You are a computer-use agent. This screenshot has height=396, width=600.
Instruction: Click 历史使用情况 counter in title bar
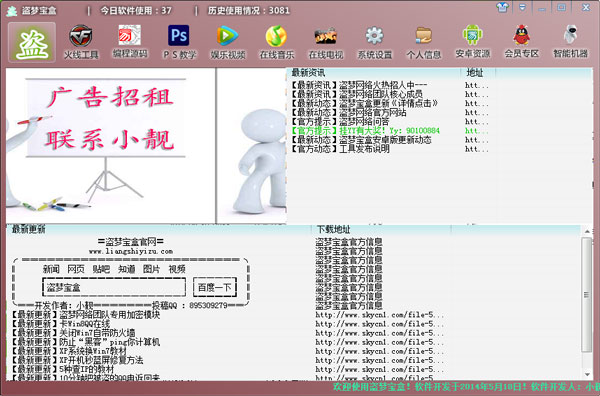[x=249, y=11]
